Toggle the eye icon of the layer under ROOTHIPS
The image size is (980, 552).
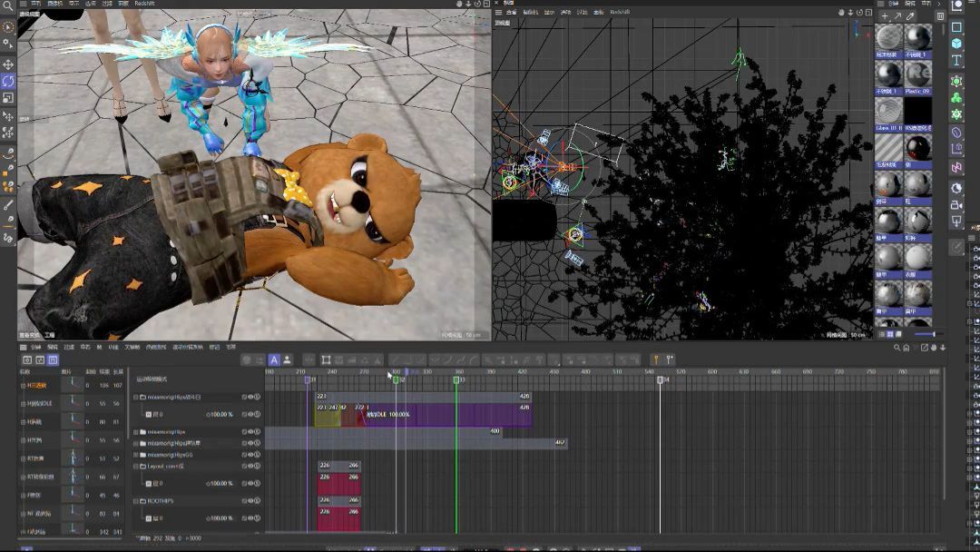[250, 518]
